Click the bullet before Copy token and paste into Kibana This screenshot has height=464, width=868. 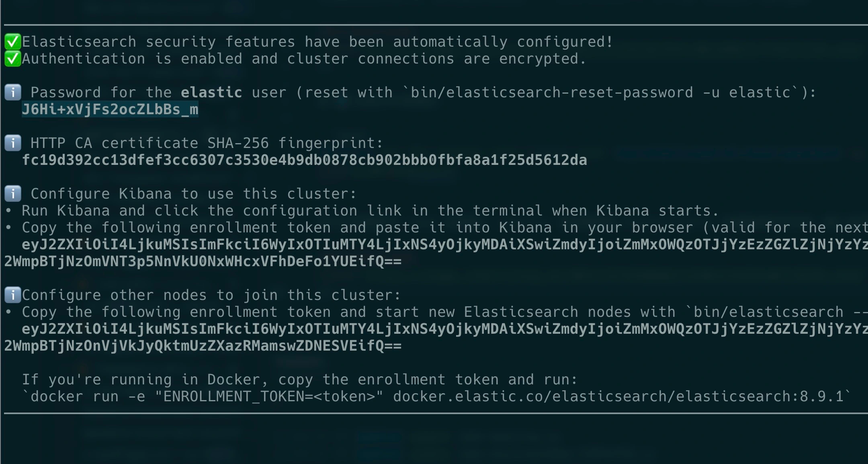(x=8, y=228)
